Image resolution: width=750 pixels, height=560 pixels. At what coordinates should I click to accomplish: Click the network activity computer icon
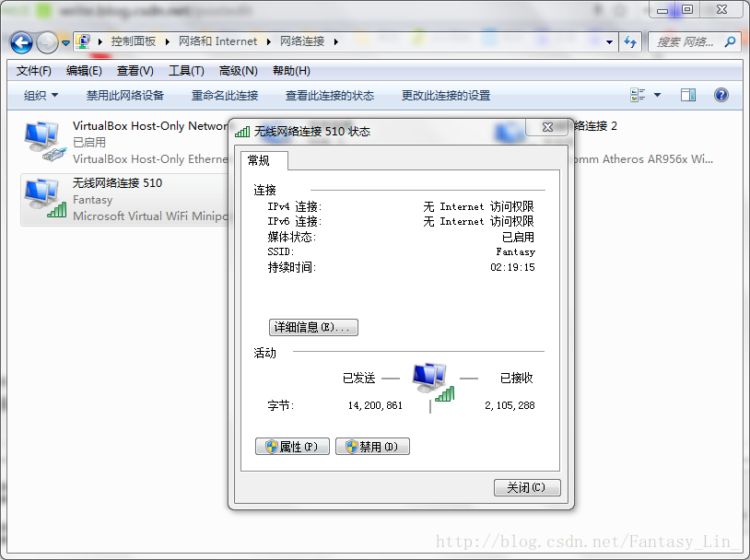tap(433, 382)
